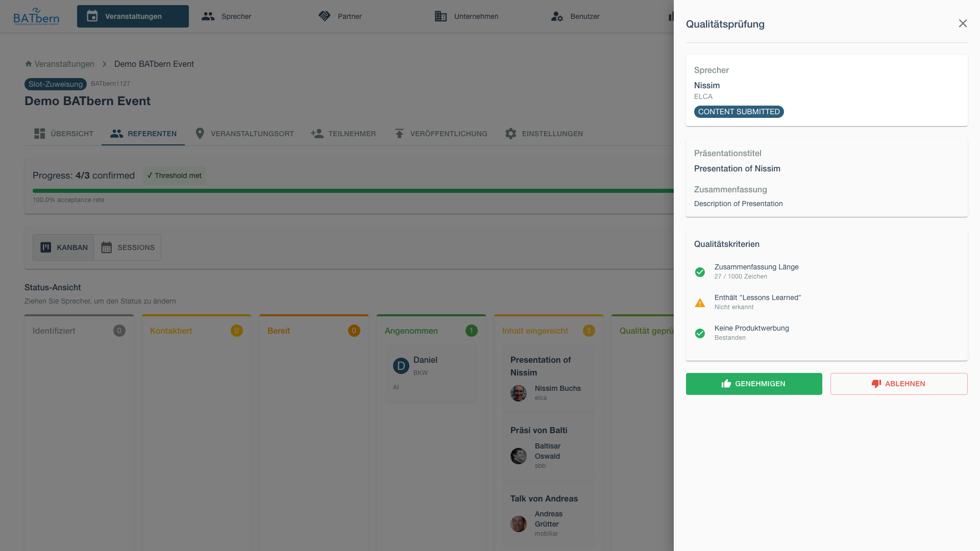Click Nissim Buchs' avatar photo
The image size is (980, 551).
click(519, 393)
